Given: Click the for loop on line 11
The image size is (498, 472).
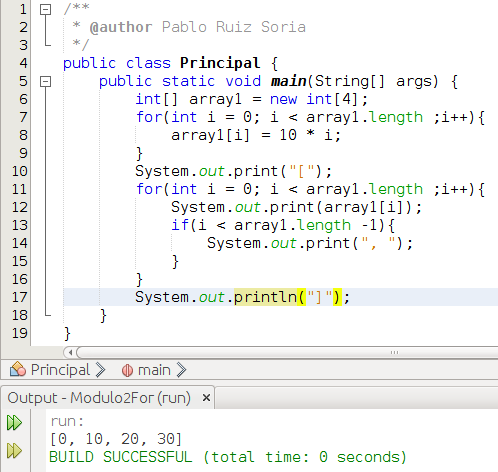Looking at the screenshot, I should click(x=310, y=189).
